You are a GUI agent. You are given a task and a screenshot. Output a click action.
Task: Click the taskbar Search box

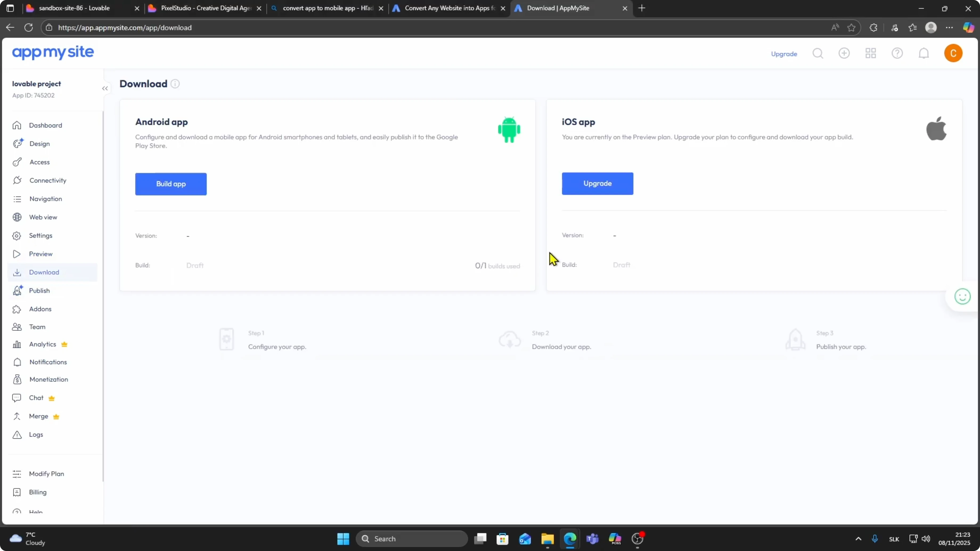click(x=412, y=539)
